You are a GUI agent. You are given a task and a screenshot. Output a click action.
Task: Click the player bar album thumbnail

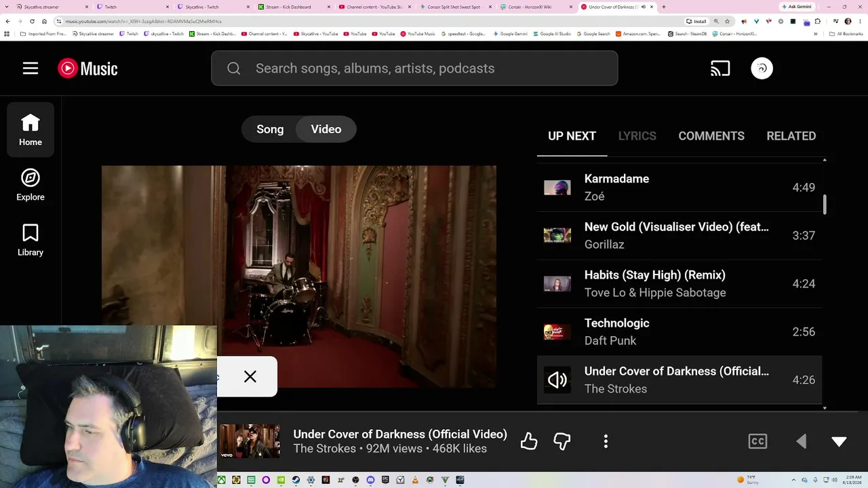pos(250,441)
